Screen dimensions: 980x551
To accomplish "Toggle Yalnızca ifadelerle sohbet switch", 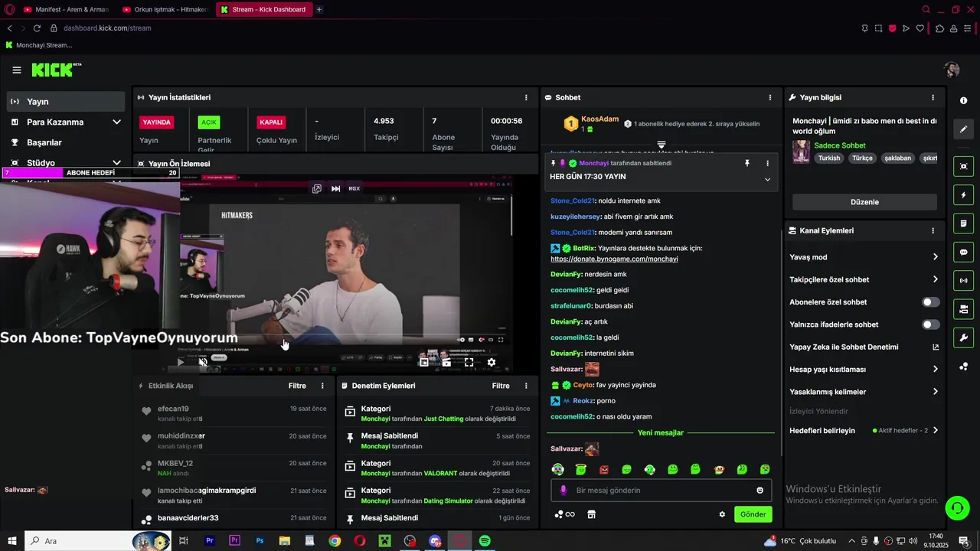I will [x=931, y=324].
